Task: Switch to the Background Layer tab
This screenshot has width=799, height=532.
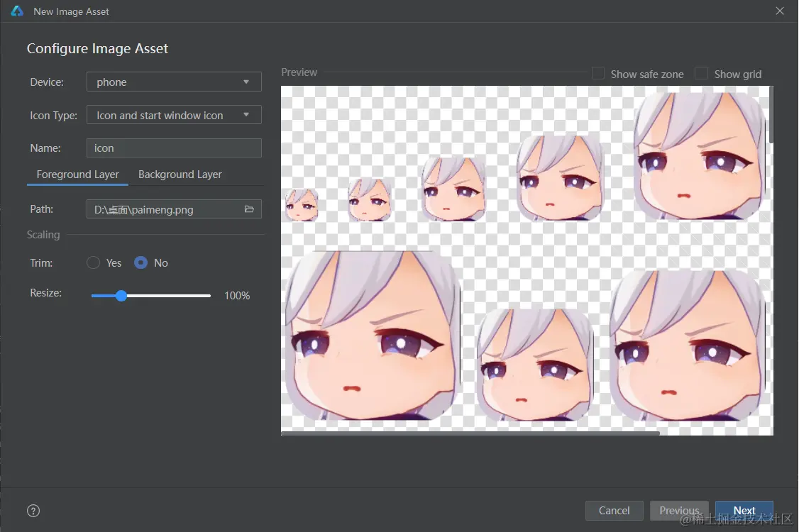Action: 180,174
